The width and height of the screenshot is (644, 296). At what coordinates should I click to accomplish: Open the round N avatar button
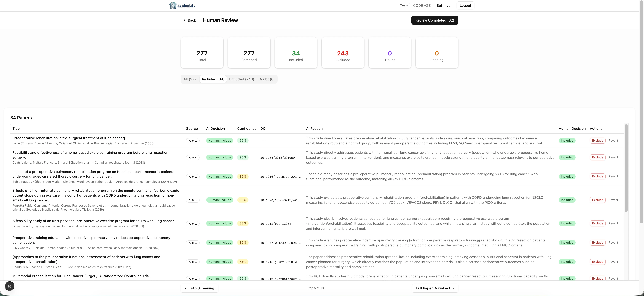tap(10, 286)
